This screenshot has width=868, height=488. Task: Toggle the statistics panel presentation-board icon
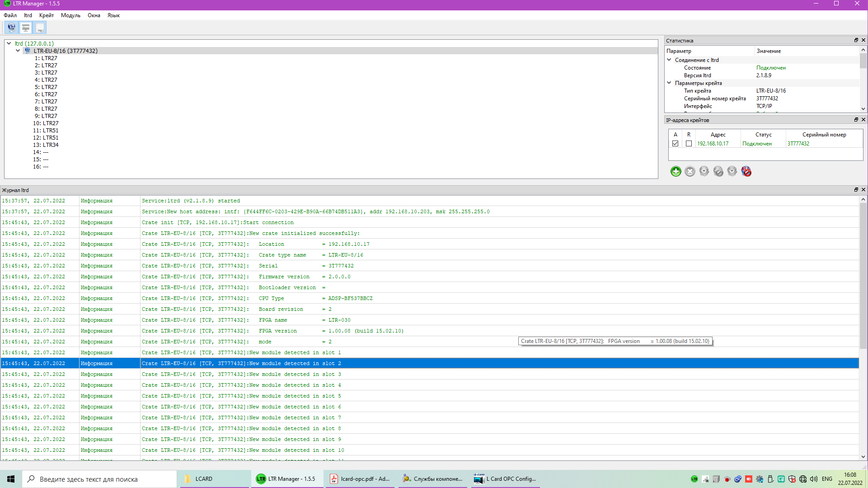tap(26, 28)
